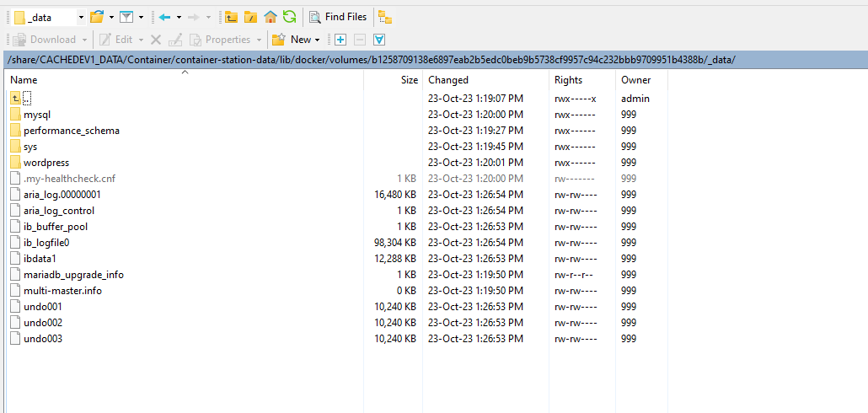The height and width of the screenshot is (413, 868).
Task: Sort by the Changed column header
Action: pyautogui.click(x=448, y=80)
